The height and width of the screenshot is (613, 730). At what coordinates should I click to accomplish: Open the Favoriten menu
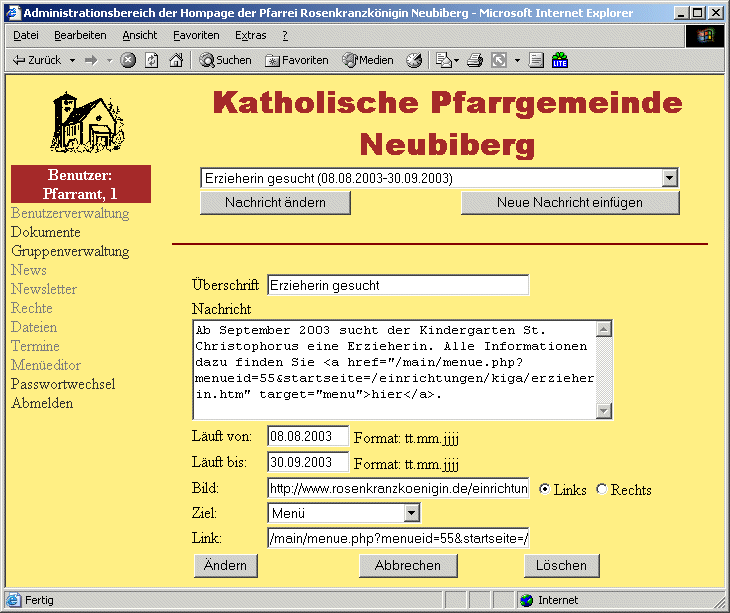point(196,35)
